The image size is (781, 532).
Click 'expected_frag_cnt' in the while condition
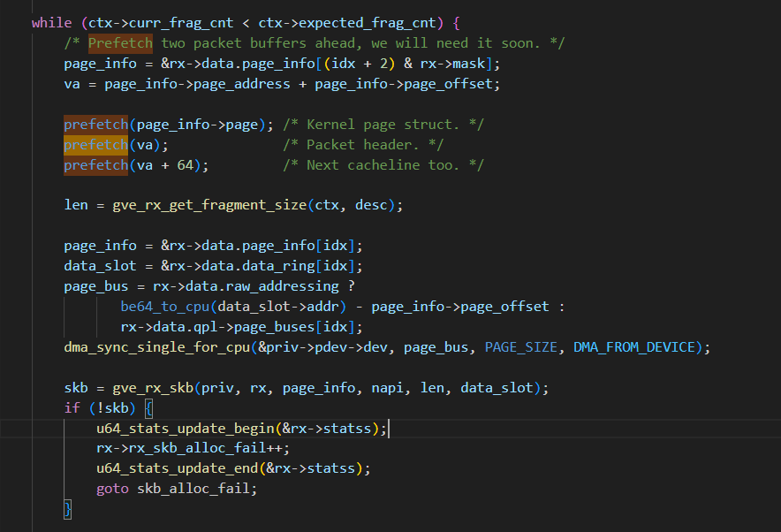368,23
